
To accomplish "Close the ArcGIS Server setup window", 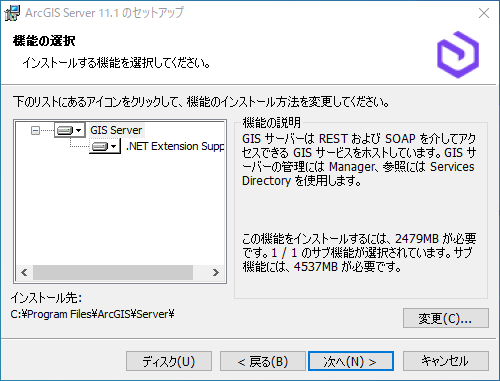I will pos(484,13).
